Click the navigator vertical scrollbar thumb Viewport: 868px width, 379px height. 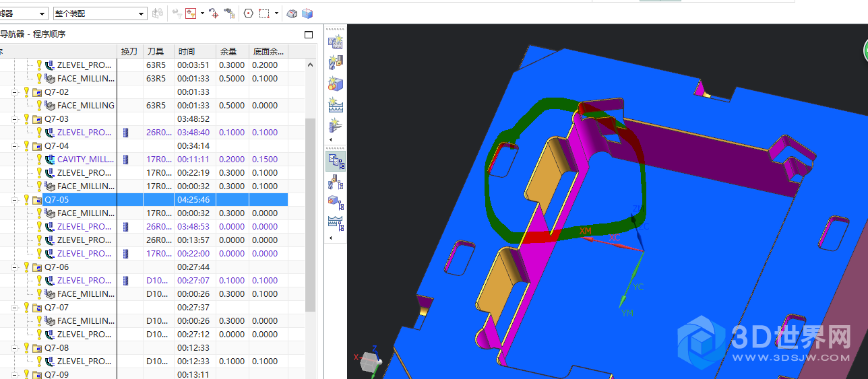(x=311, y=215)
